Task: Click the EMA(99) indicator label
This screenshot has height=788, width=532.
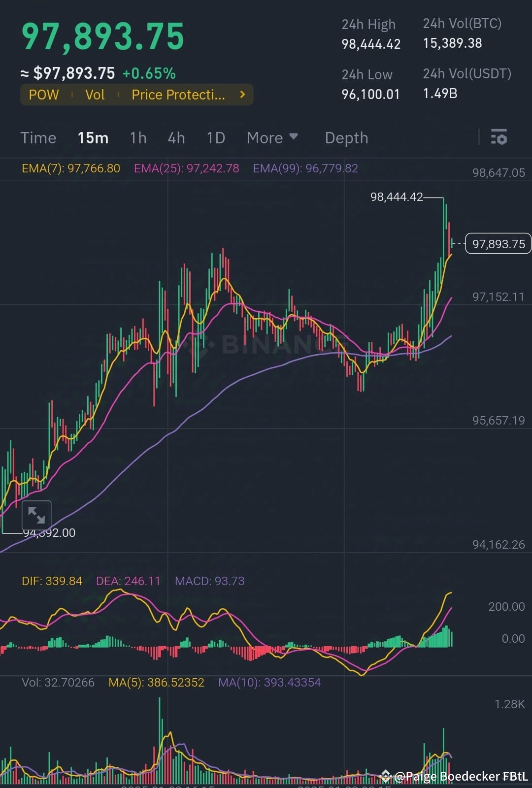Action: click(x=305, y=168)
